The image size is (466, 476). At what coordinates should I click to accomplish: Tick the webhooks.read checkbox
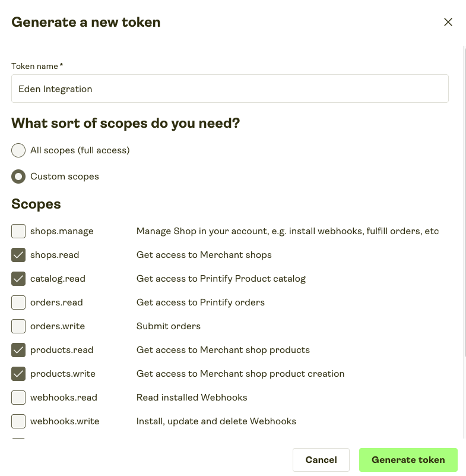(x=18, y=398)
